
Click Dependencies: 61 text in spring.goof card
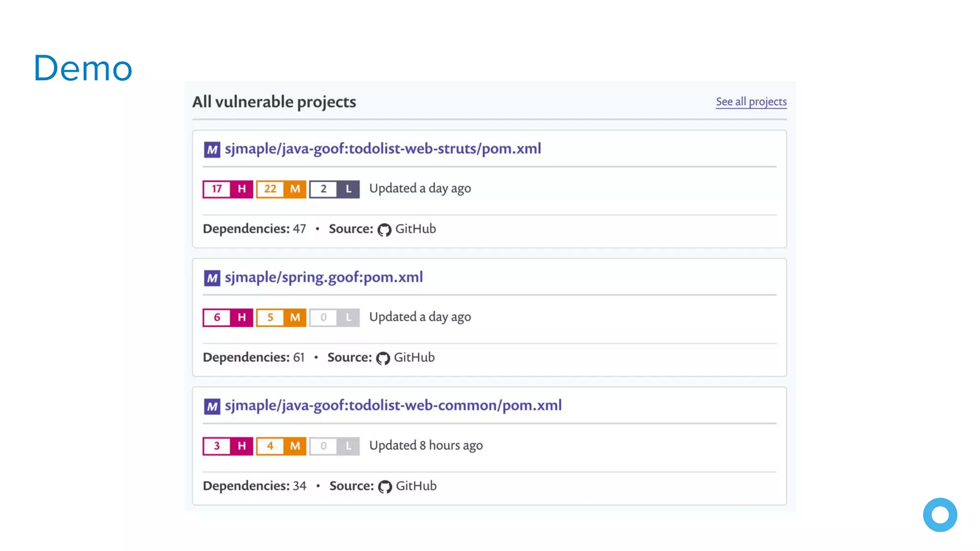[254, 357]
